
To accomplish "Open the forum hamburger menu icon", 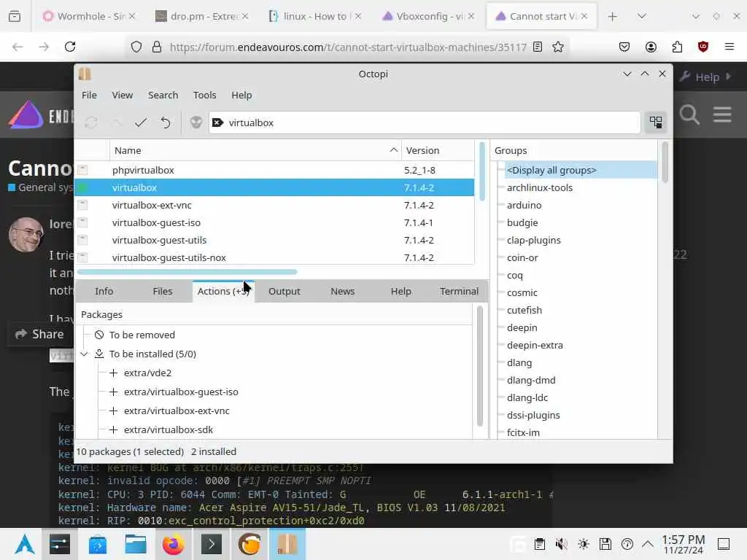I will (x=722, y=114).
